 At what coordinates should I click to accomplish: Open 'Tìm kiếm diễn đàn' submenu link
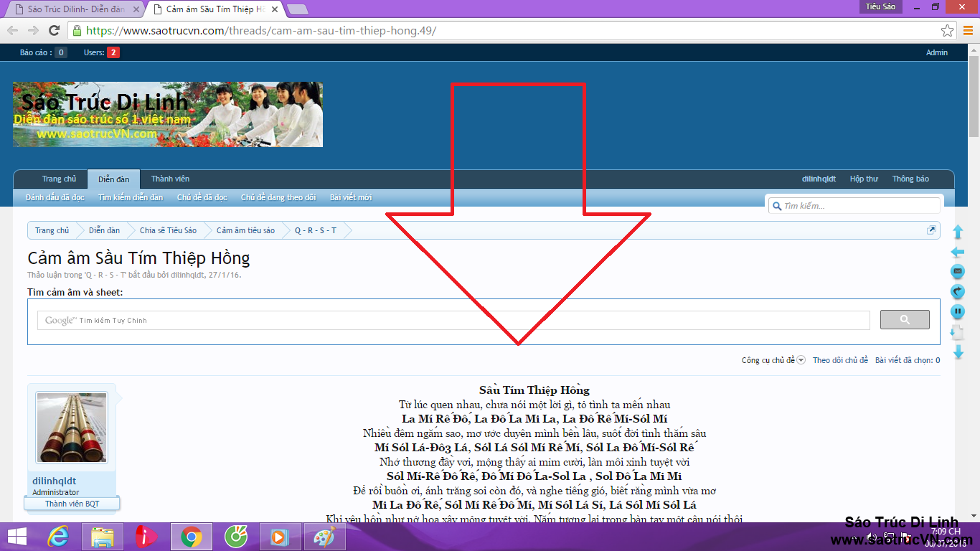[x=131, y=197]
